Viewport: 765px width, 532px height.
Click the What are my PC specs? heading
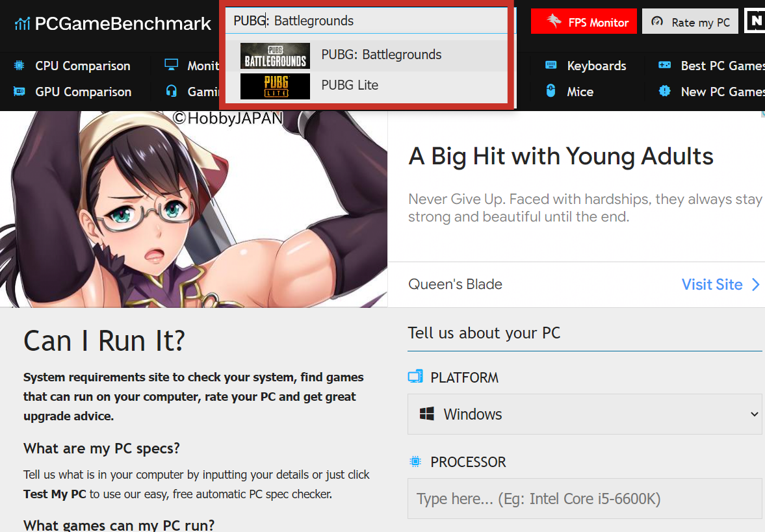tap(101, 448)
